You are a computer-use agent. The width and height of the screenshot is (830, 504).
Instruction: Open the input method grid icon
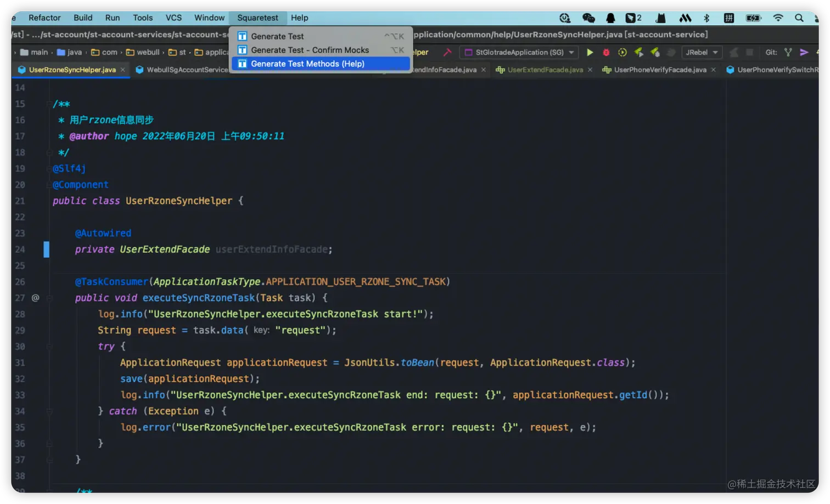tap(729, 18)
